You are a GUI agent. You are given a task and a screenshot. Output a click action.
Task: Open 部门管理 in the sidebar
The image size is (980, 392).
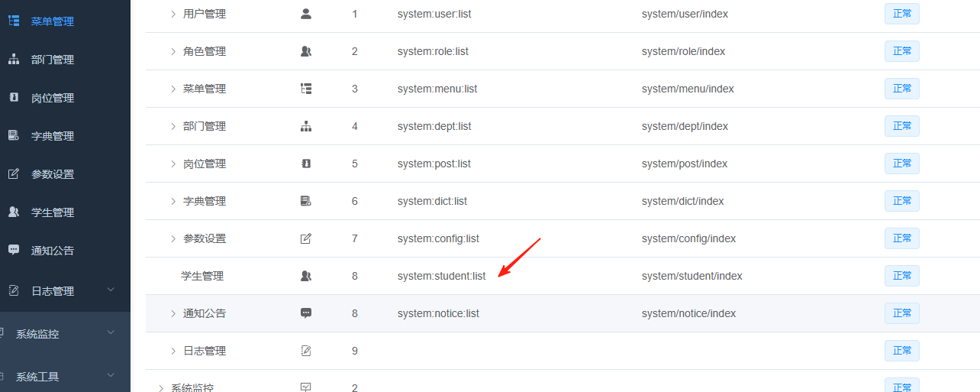52,60
